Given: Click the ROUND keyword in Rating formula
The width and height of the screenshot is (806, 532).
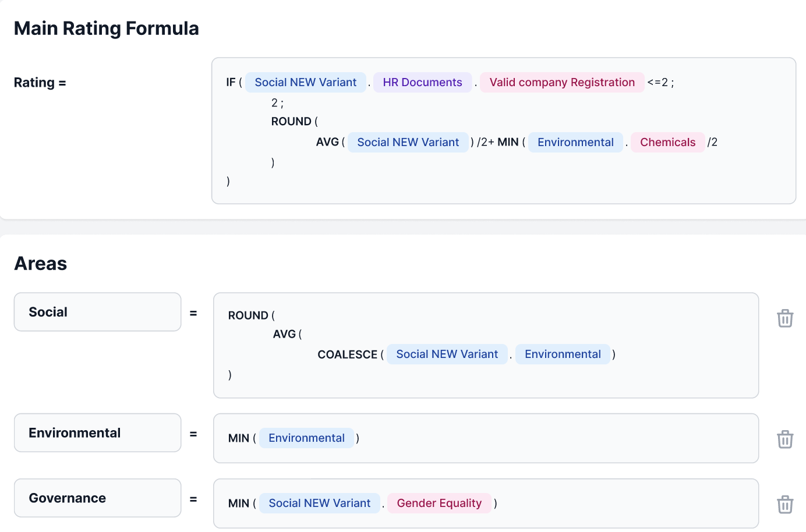Looking at the screenshot, I should click(x=291, y=122).
